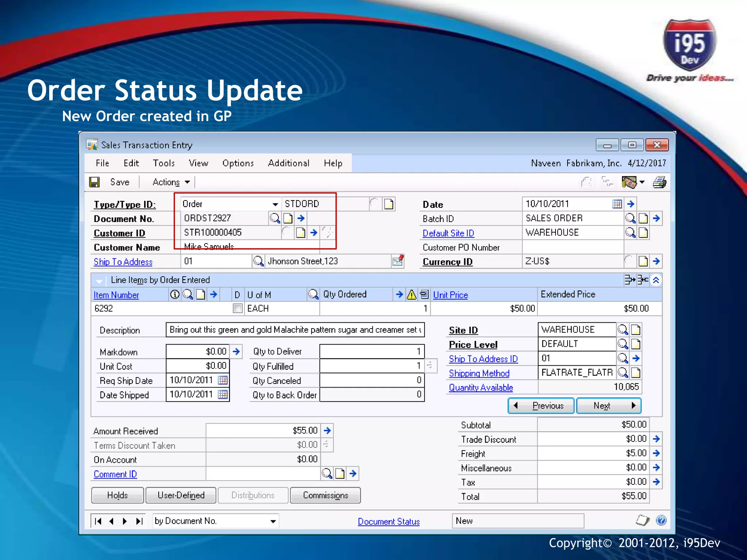Click the Item Number info icon

[x=175, y=294]
